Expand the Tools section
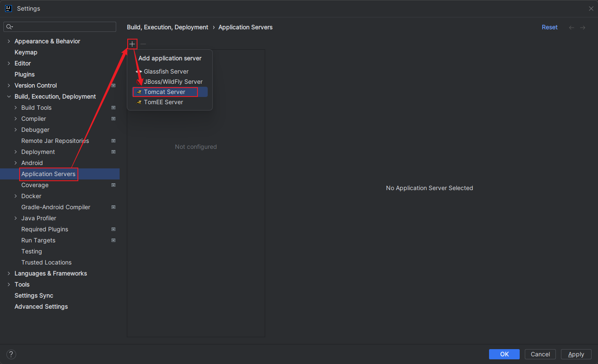Screen dimensions: 598x364 point(9,284)
